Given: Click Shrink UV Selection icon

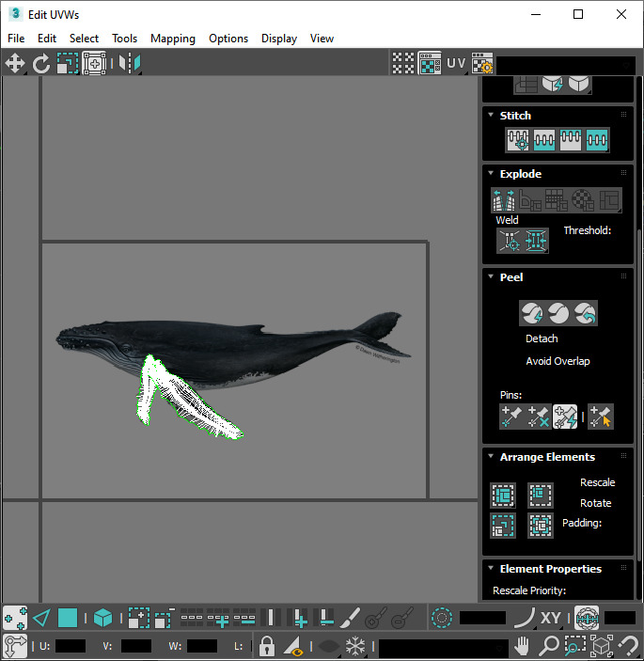Looking at the screenshot, I should pyautogui.click(x=165, y=619).
